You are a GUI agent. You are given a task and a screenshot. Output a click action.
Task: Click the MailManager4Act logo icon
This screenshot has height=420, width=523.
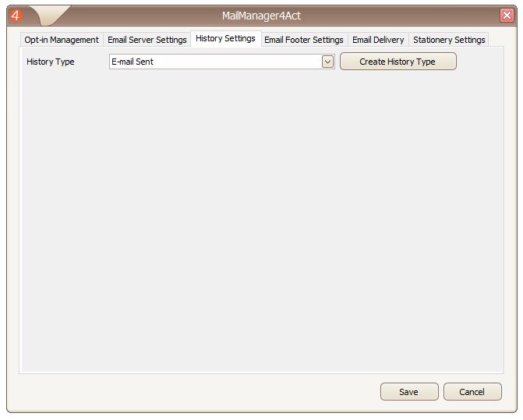(16, 16)
